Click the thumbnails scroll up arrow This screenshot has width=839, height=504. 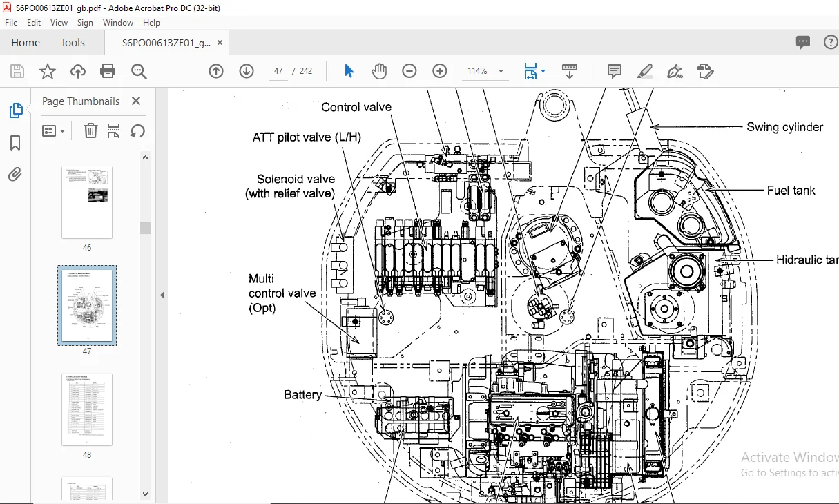145,157
